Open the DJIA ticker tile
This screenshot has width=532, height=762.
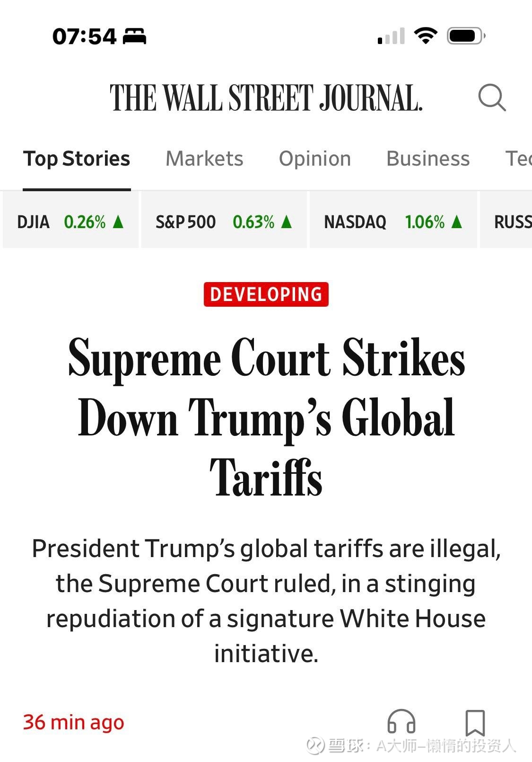click(70, 220)
